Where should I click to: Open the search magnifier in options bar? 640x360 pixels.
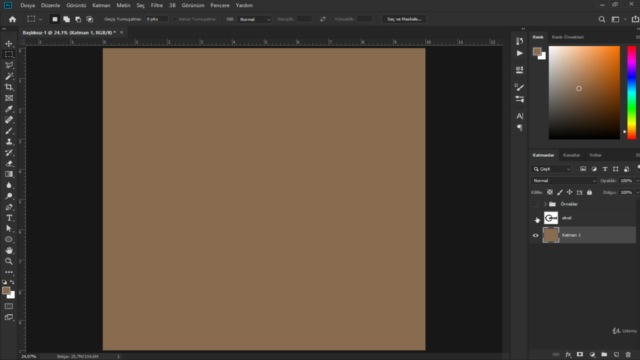(x=602, y=19)
